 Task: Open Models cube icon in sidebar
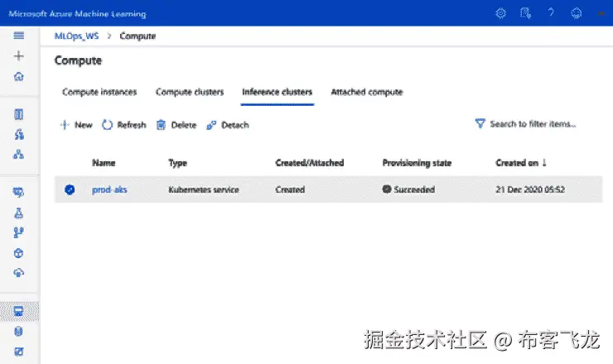[x=19, y=253]
